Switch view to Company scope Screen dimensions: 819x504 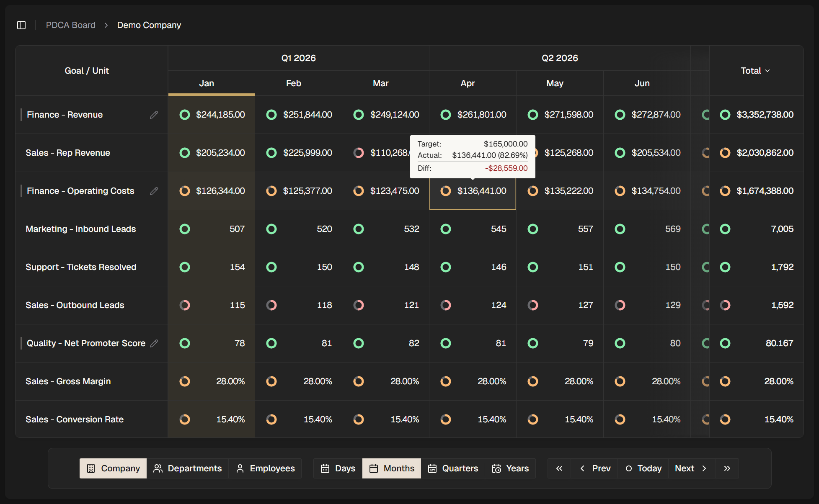click(113, 468)
